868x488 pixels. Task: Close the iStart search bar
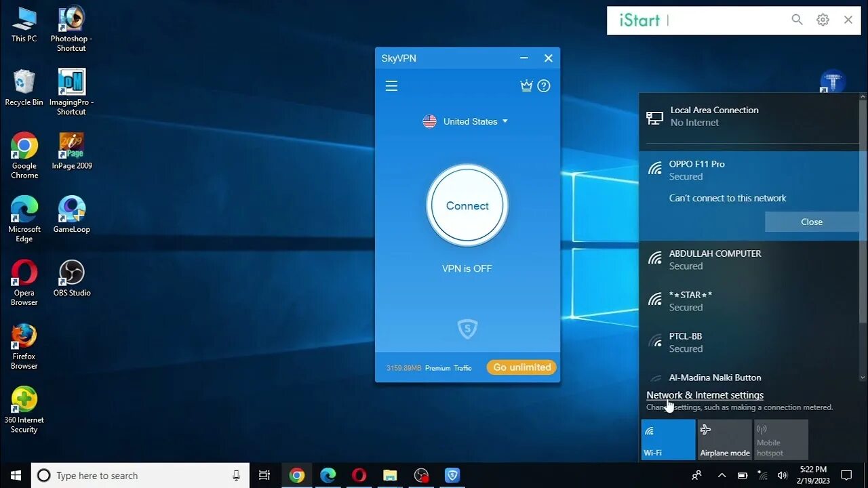click(x=848, y=20)
